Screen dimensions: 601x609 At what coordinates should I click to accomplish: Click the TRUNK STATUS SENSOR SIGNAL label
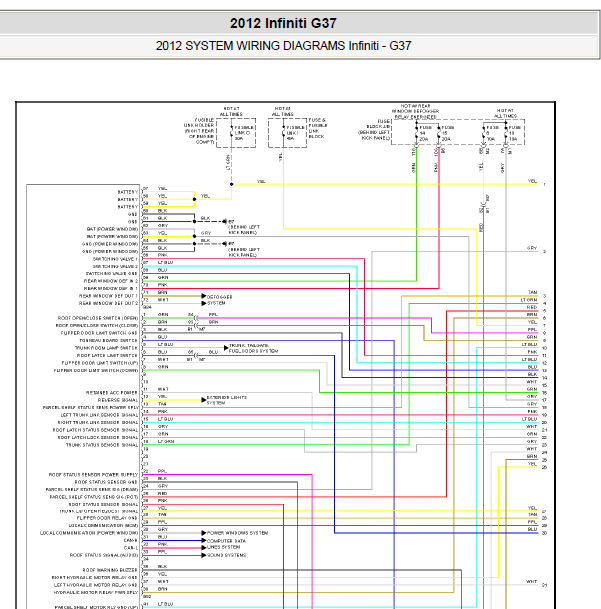pyautogui.click(x=102, y=445)
